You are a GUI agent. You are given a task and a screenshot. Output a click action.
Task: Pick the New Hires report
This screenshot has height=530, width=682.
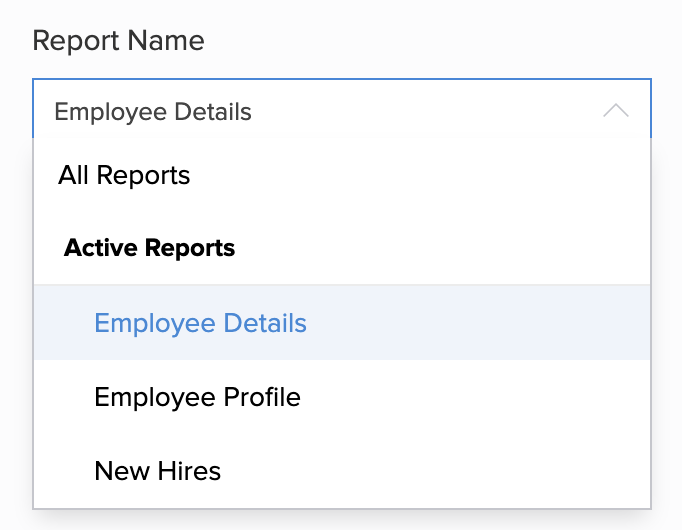click(157, 470)
